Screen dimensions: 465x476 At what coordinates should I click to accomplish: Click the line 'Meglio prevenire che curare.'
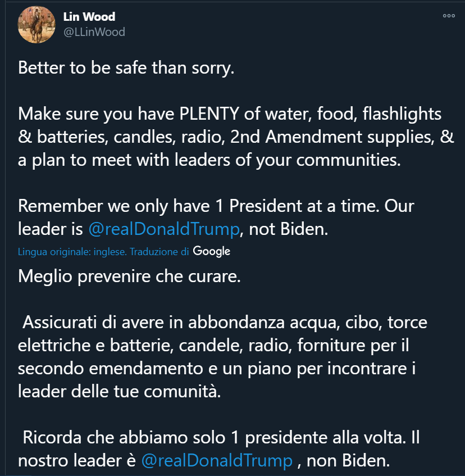click(129, 276)
